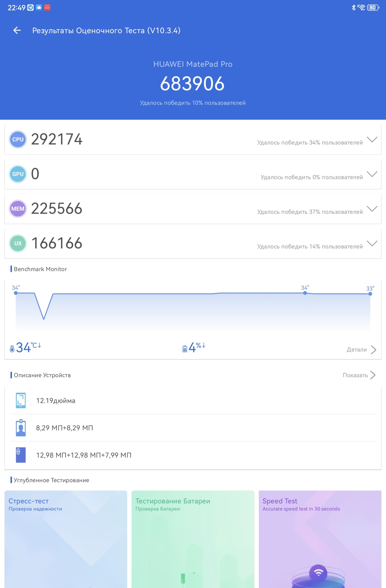Click the screen size device icon
Image resolution: width=386 pixels, height=588 pixels.
coord(21,401)
